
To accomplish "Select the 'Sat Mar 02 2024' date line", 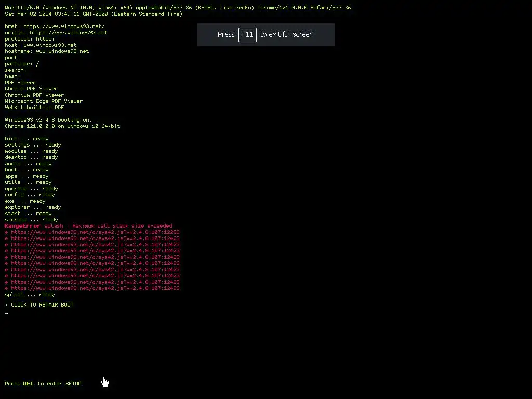I will (x=94, y=14).
